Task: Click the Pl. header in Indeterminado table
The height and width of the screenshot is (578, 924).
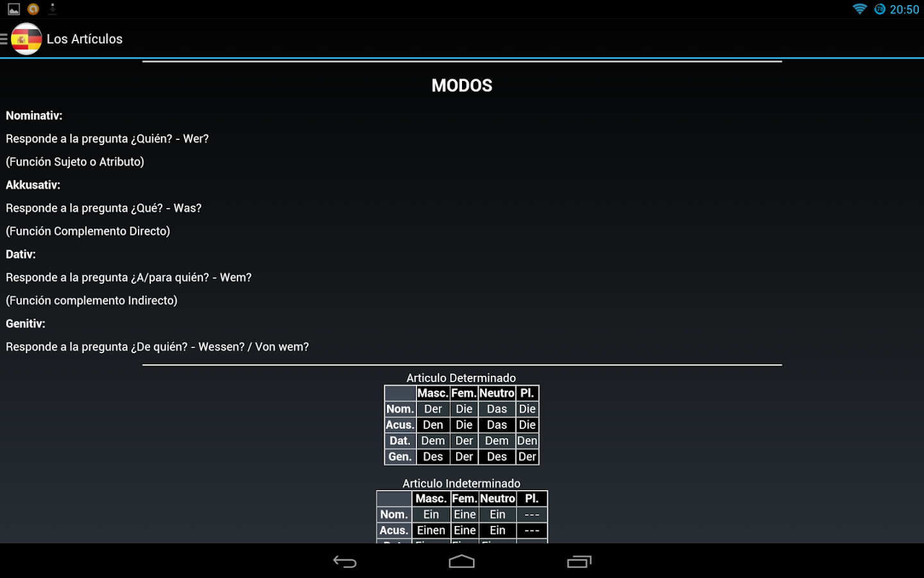Action: click(x=531, y=499)
